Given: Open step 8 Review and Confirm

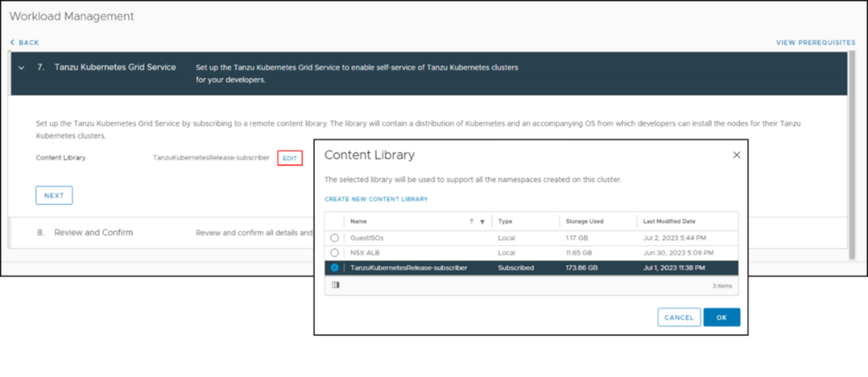Looking at the screenshot, I should 93,232.
